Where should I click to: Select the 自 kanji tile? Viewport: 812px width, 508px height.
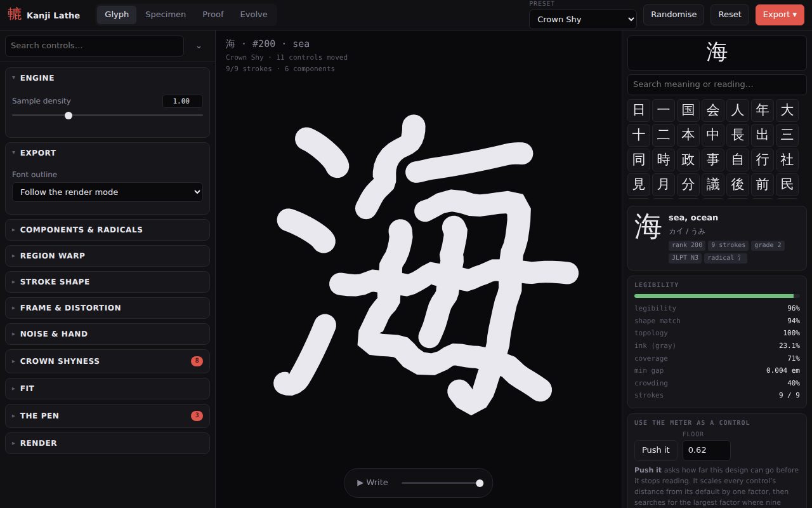738,159
